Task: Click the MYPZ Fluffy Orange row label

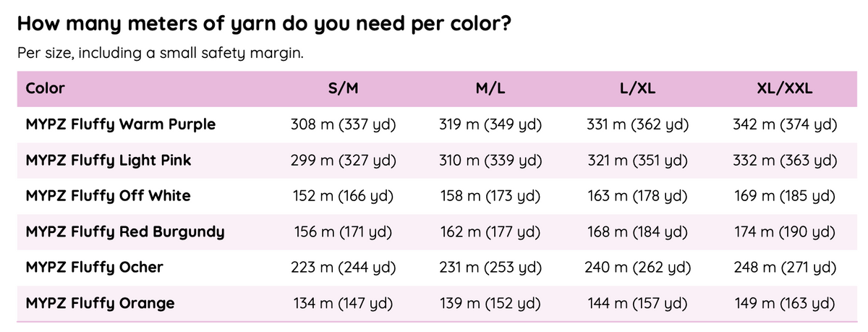Action: tap(101, 303)
